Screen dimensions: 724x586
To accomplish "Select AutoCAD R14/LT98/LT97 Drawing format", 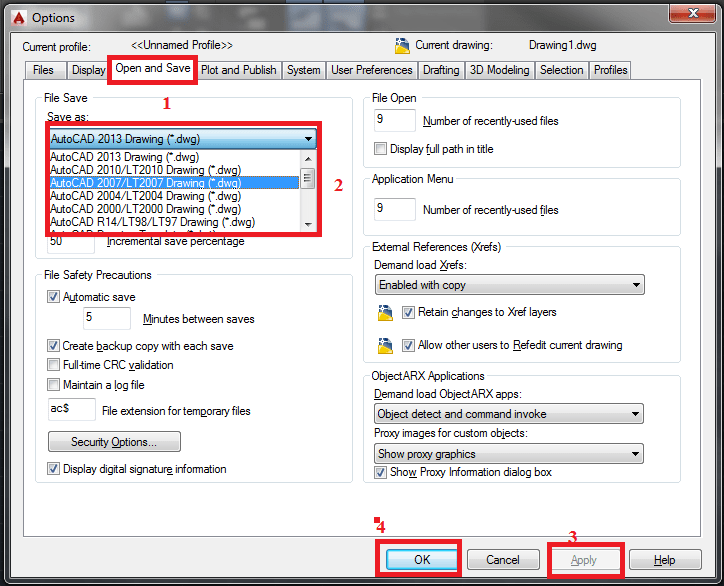I will (174, 222).
